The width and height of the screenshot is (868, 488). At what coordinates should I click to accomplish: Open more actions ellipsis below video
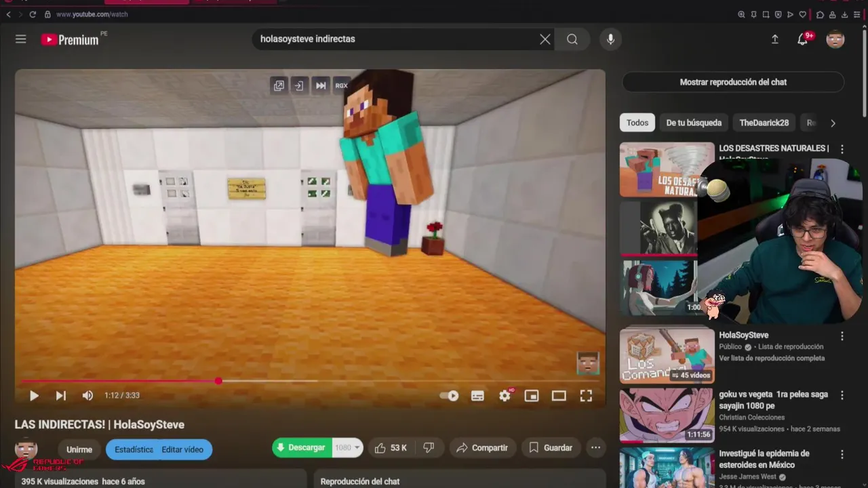pos(595,448)
